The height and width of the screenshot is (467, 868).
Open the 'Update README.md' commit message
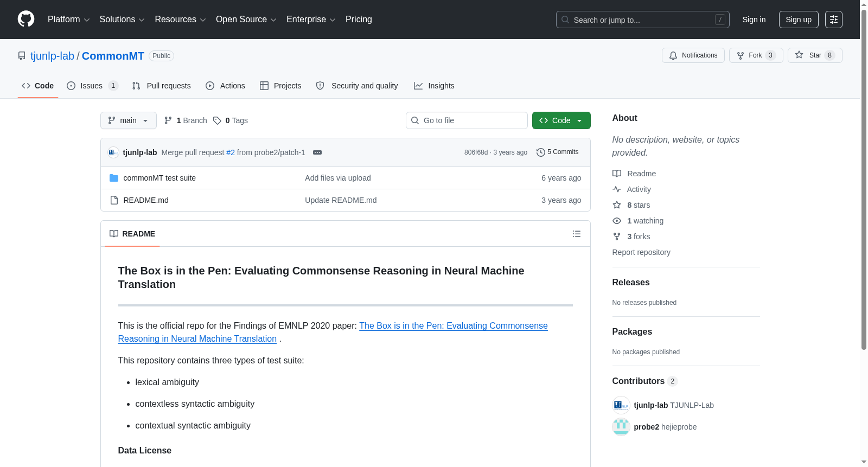tap(341, 200)
